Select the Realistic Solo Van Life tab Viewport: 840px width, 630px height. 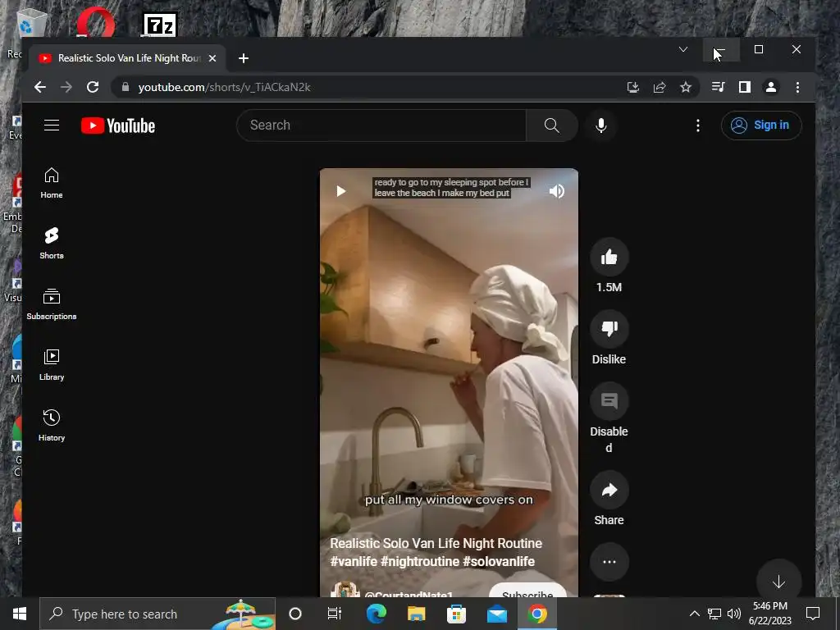click(127, 58)
